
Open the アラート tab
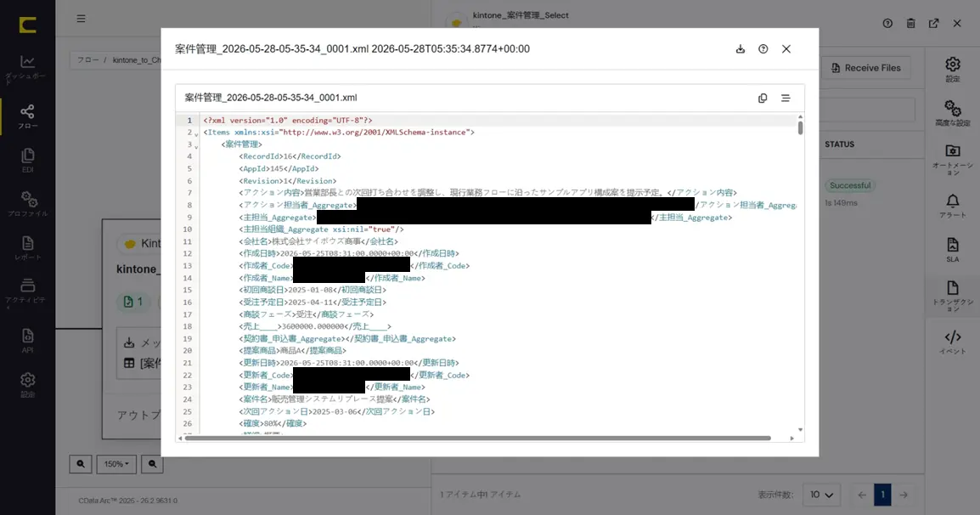click(x=953, y=206)
